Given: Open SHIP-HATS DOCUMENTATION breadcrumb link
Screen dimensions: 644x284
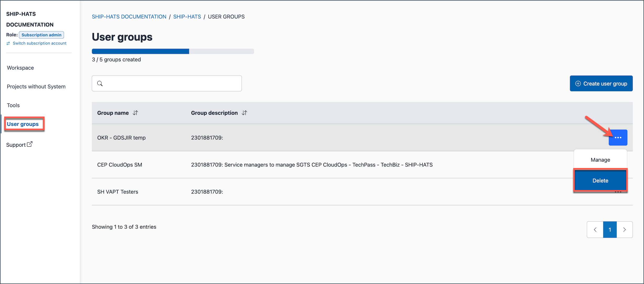Looking at the screenshot, I should pyautogui.click(x=129, y=17).
